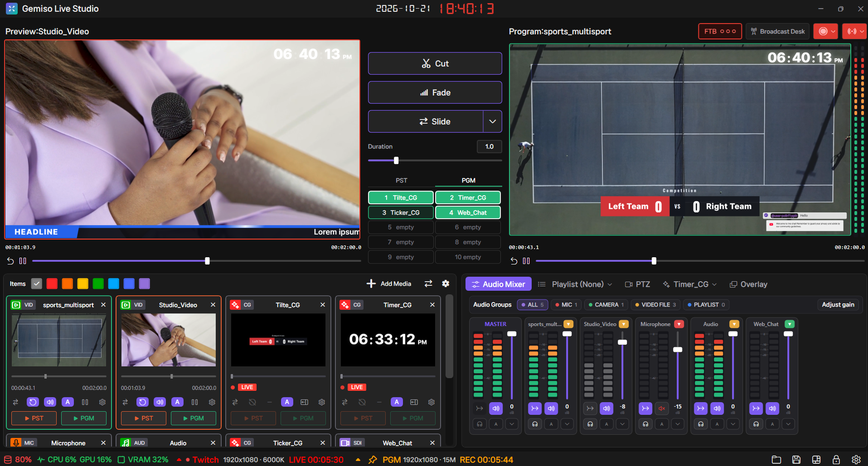
Task: Toggle the Items all-colors checkbox
Action: point(37,283)
